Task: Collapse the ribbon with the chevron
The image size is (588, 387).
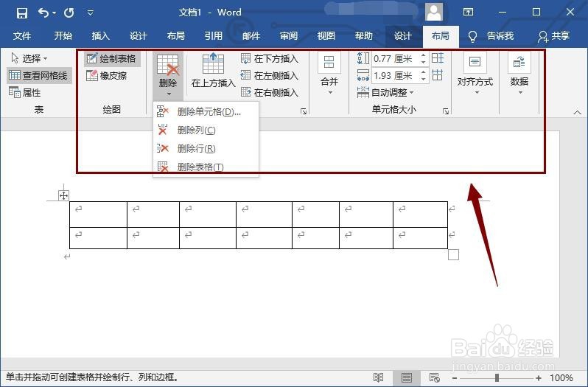Action: [x=577, y=112]
